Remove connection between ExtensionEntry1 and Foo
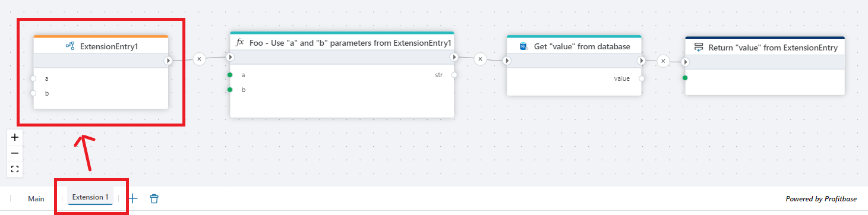 (x=199, y=58)
